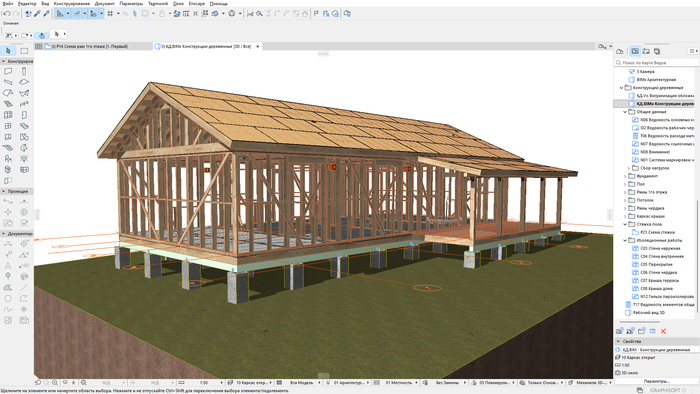Select the Arrow tool in the toolbox

[x=8, y=51]
